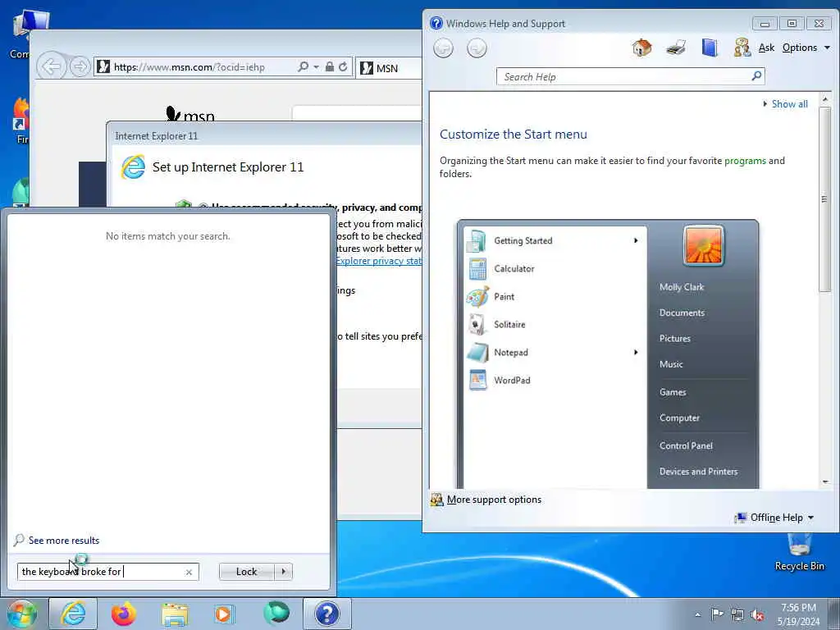Open network tray icon

coord(737,614)
